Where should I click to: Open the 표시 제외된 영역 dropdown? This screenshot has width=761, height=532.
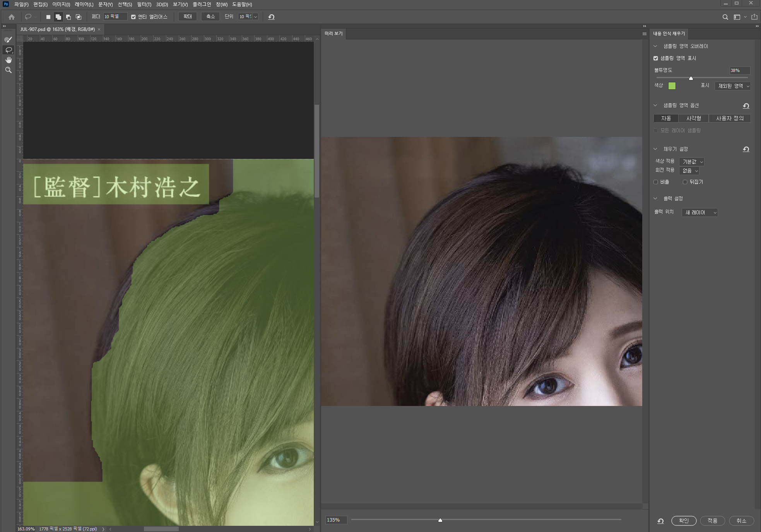(x=733, y=86)
